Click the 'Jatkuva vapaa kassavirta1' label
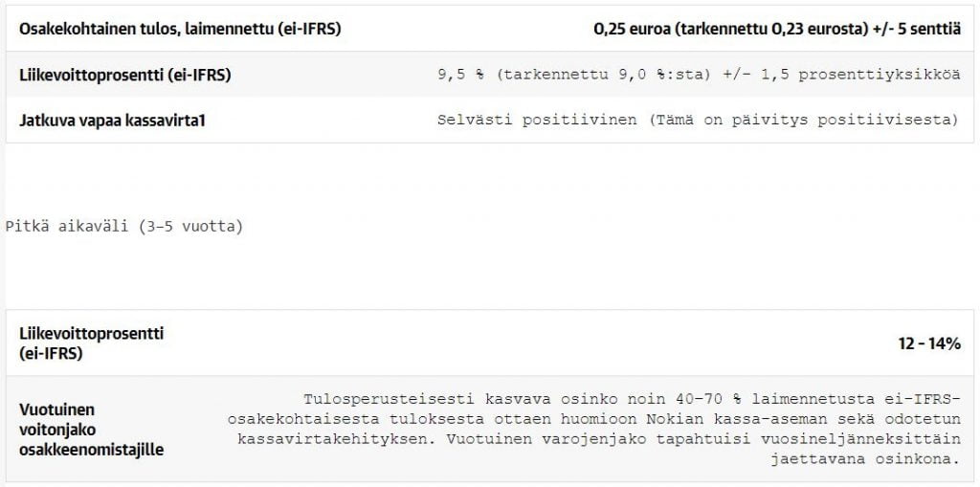 (113, 121)
